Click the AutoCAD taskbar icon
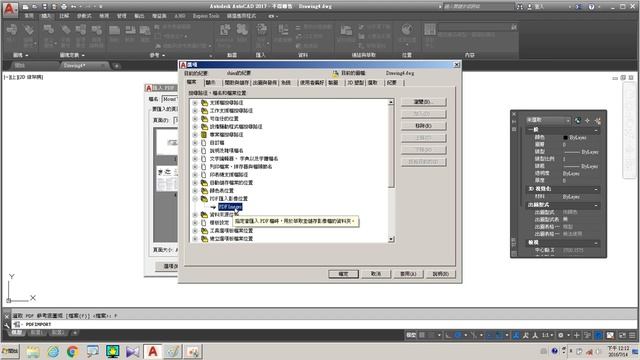Viewport: 640px width, 360px height. pyautogui.click(x=153, y=351)
